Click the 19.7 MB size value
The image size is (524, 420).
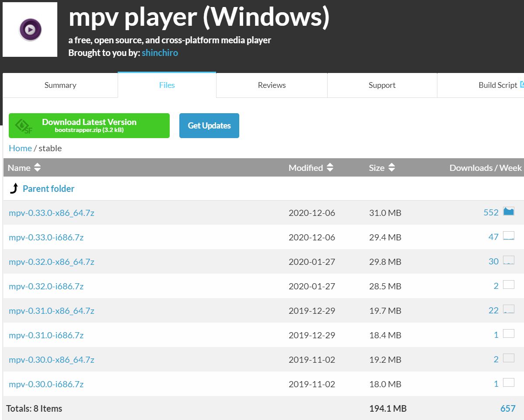pyautogui.click(x=385, y=311)
